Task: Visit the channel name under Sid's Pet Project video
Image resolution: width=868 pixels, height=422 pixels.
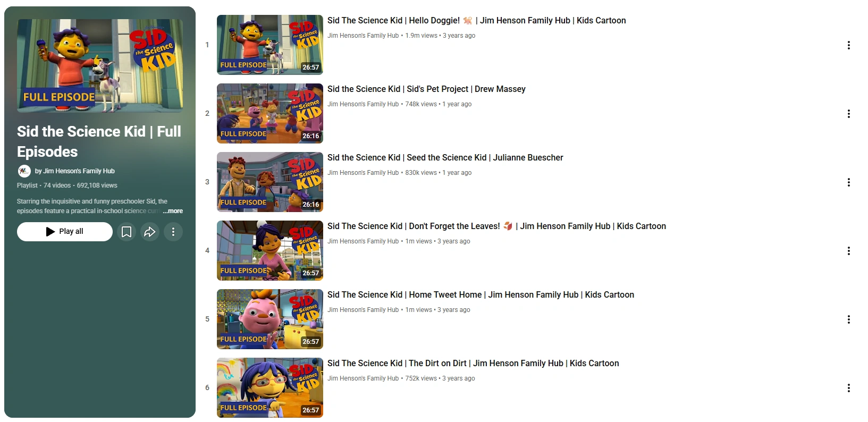Action: (363, 104)
